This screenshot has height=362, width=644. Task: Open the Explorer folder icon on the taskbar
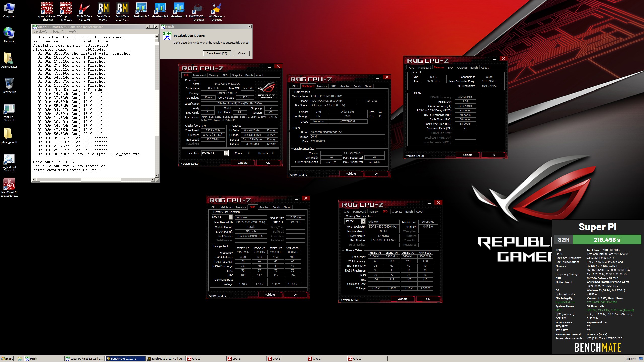click(x=20, y=359)
